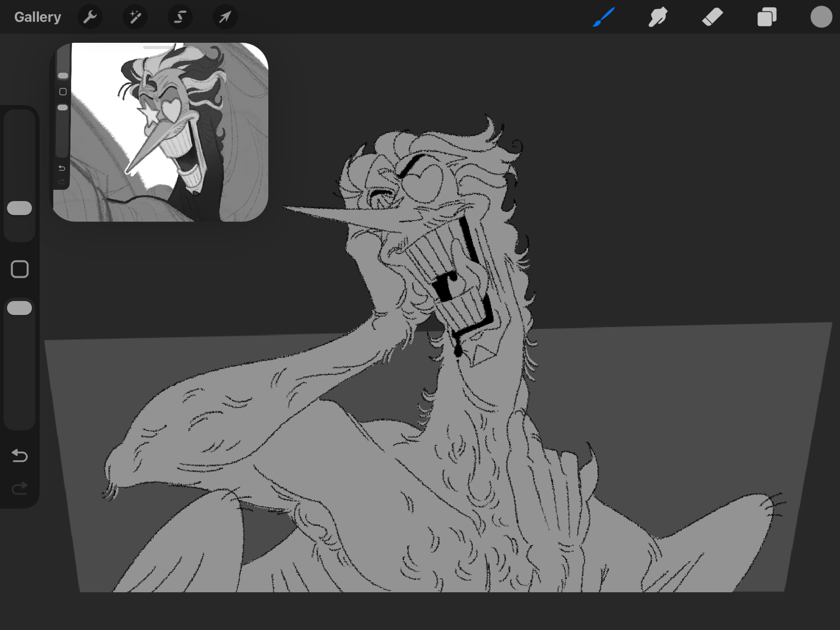Open the Actions wrench menu
The width and height of the screenshot is (840, 630).
90,17
